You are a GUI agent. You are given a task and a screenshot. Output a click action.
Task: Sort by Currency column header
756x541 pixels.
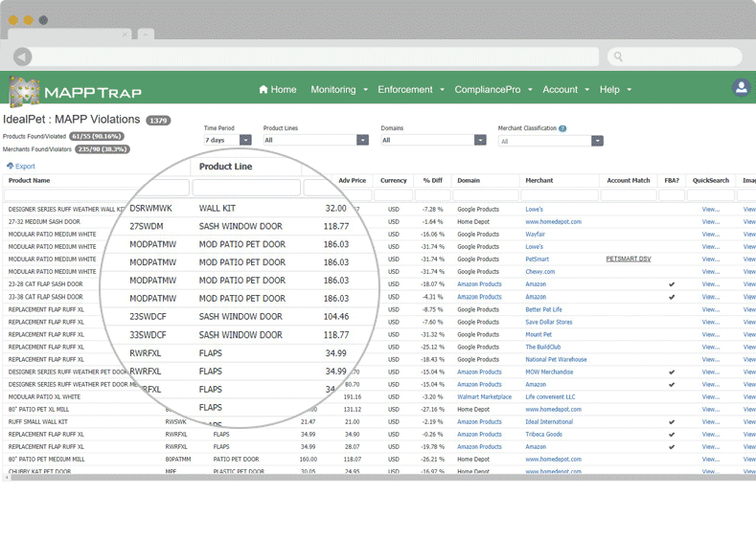(394, 181)
